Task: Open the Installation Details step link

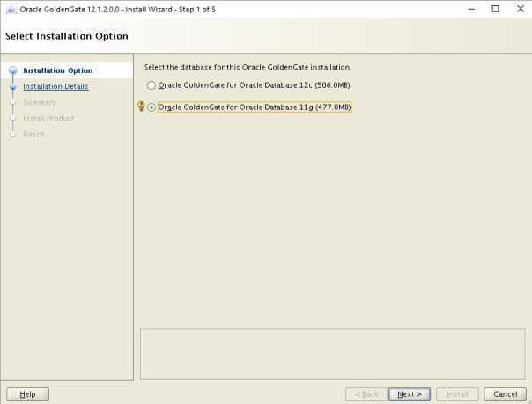Action: [x=55, y=86]
